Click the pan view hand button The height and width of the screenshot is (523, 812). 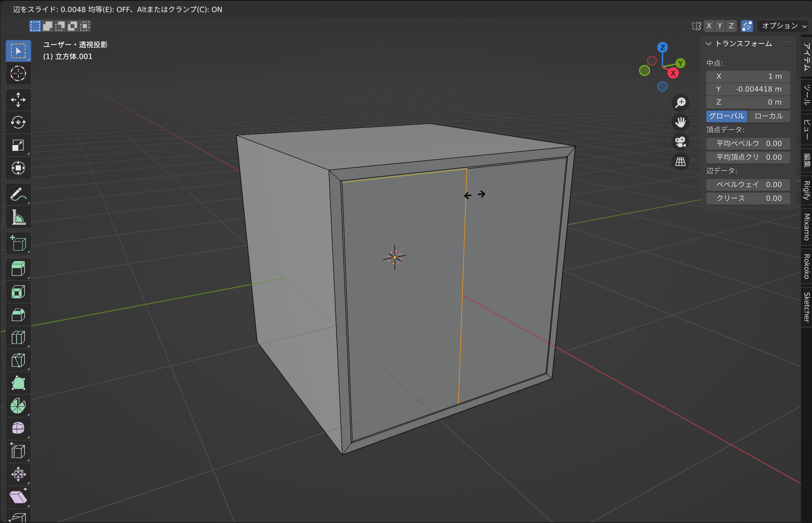pos(680,122)
